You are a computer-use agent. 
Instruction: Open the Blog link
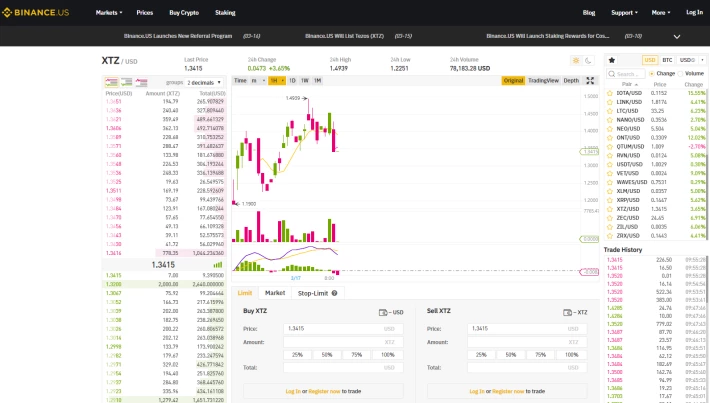tap(589, 13)
